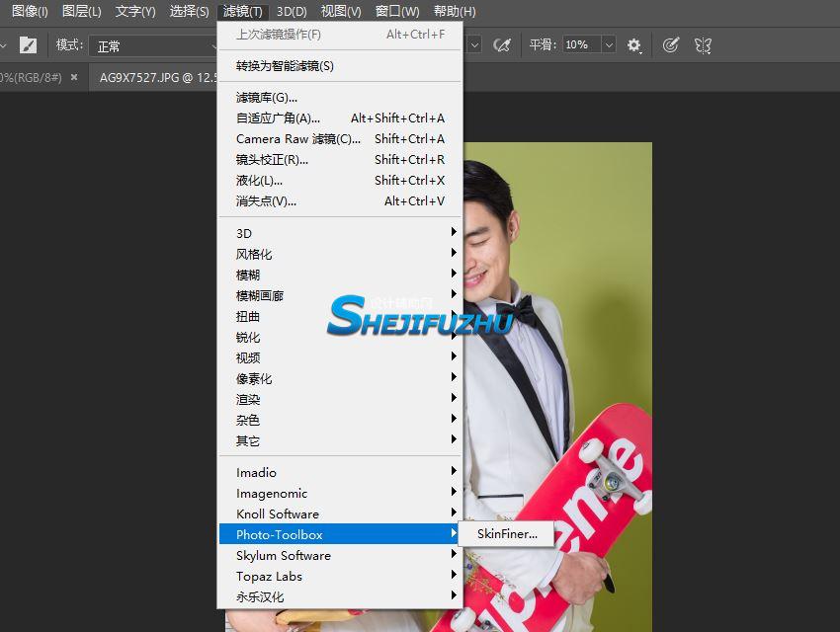Open the 图层(L) menu
840x632 pixels.
point(81,11)
